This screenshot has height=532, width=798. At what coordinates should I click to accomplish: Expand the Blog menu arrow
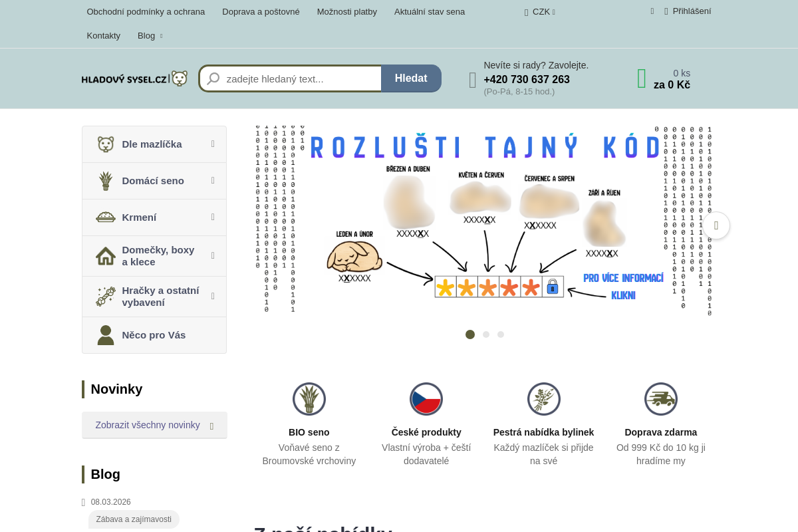point(161,36)
